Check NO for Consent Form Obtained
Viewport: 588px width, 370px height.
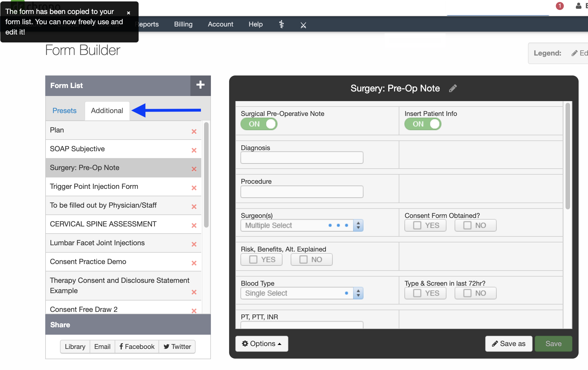point(475,225)
